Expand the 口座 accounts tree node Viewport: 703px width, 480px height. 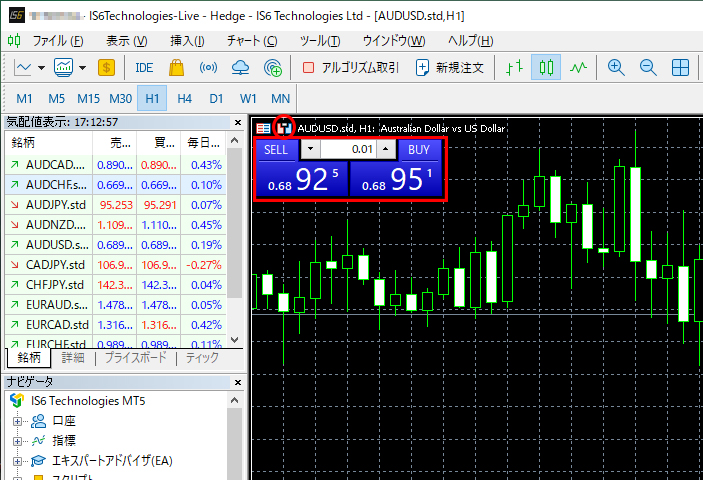17,421
